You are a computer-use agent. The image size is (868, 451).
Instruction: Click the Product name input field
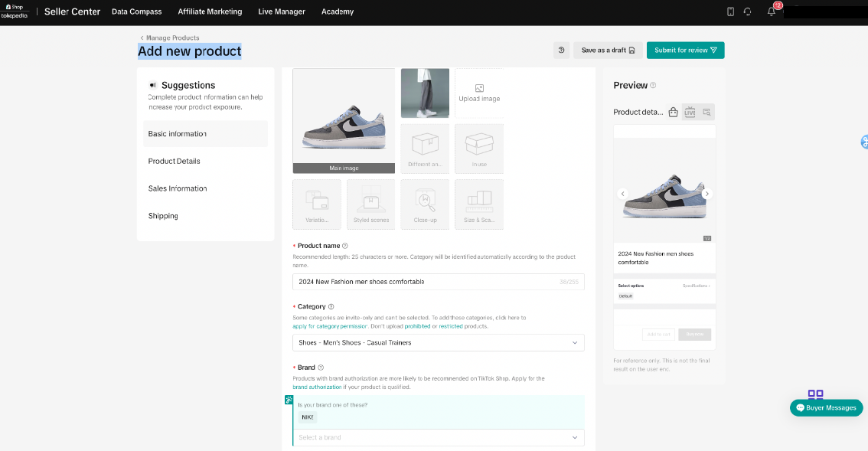(x=425, y=282)
